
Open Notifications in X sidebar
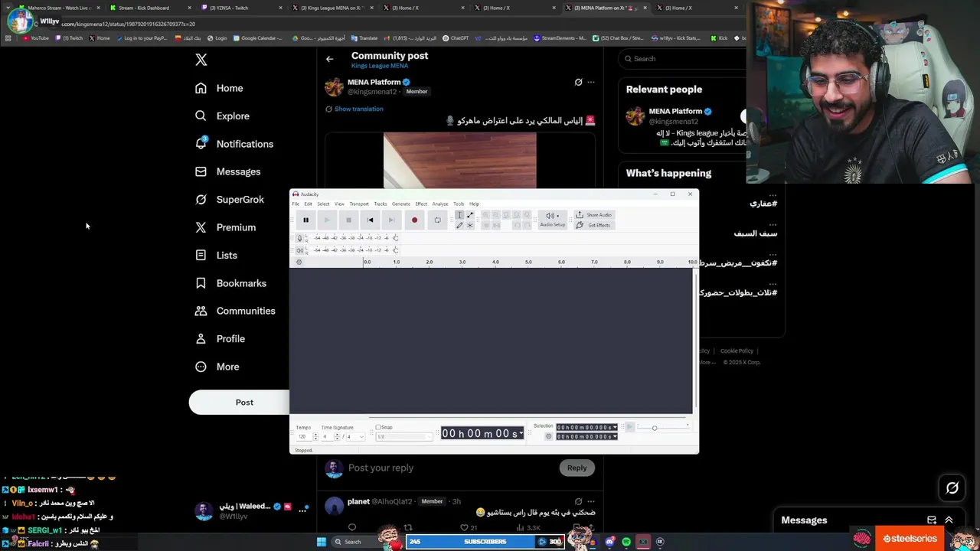point(234,144)
